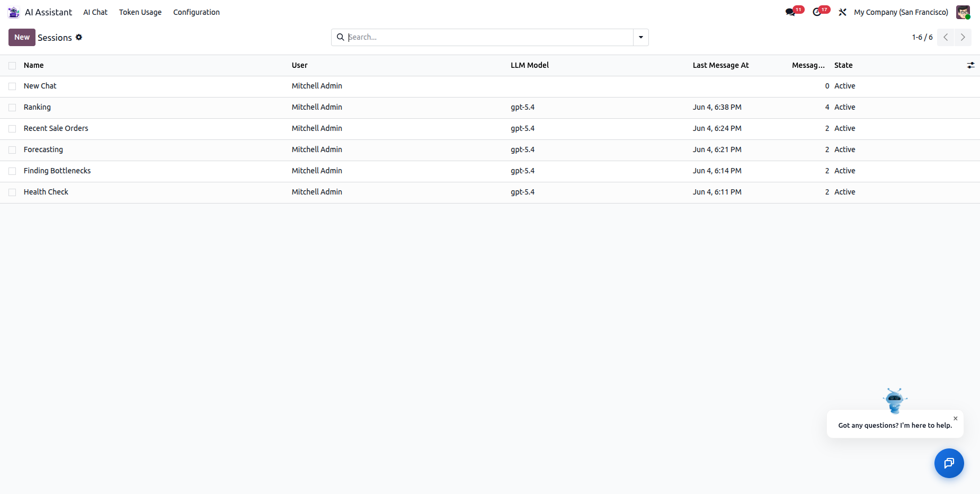This screenshot has width=980, height=494.
Task: Tick the New Chat row checkbox
Action: 12,86
